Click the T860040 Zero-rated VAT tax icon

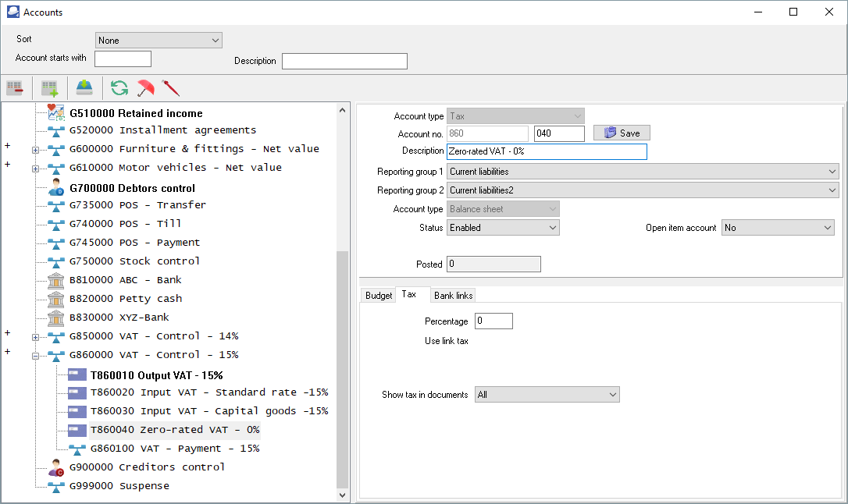tap(77, 430)
